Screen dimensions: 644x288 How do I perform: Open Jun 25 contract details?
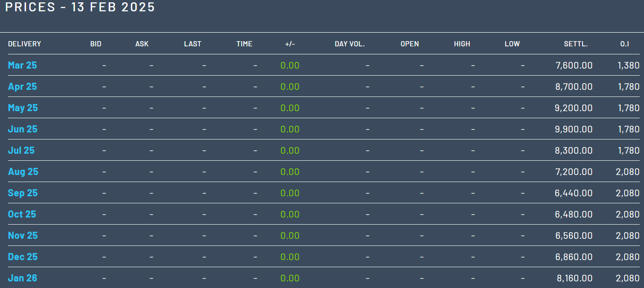tap(22, 129)
